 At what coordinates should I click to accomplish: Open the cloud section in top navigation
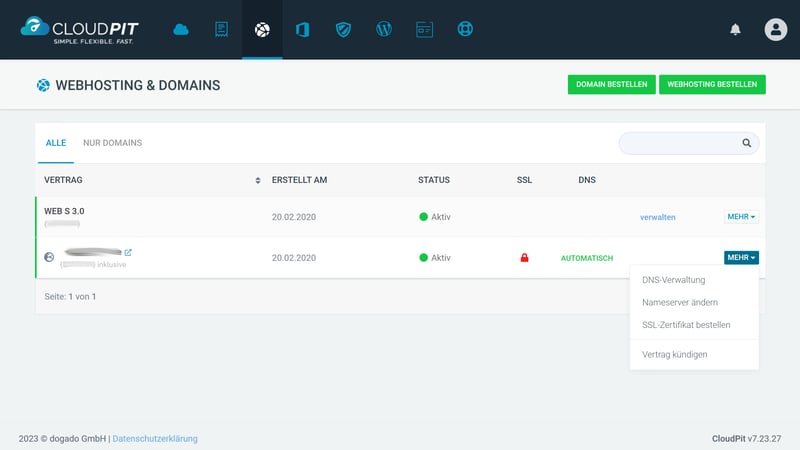[181, 30]
